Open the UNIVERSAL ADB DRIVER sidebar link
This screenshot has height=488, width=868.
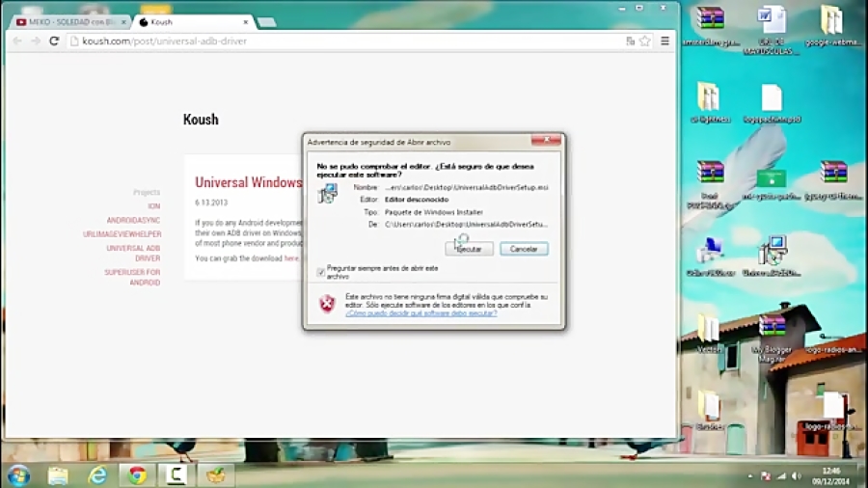[133, 253]
